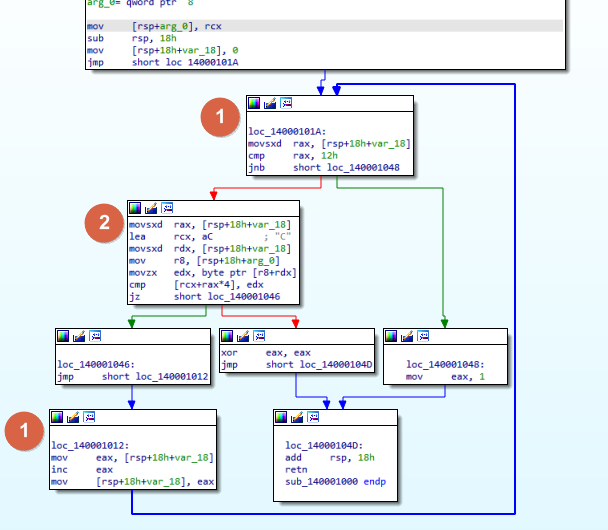Click the line mov [rsp+18h+var_18], eax
Image resolution: width=608 pixels, height=530 pixels.
tap(133, 482)
